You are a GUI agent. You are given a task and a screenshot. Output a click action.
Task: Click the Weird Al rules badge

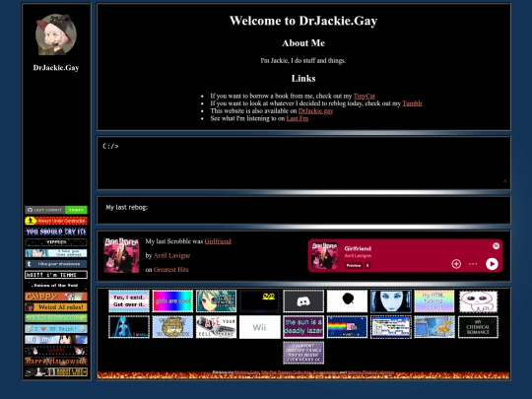(x=56, y=307)
